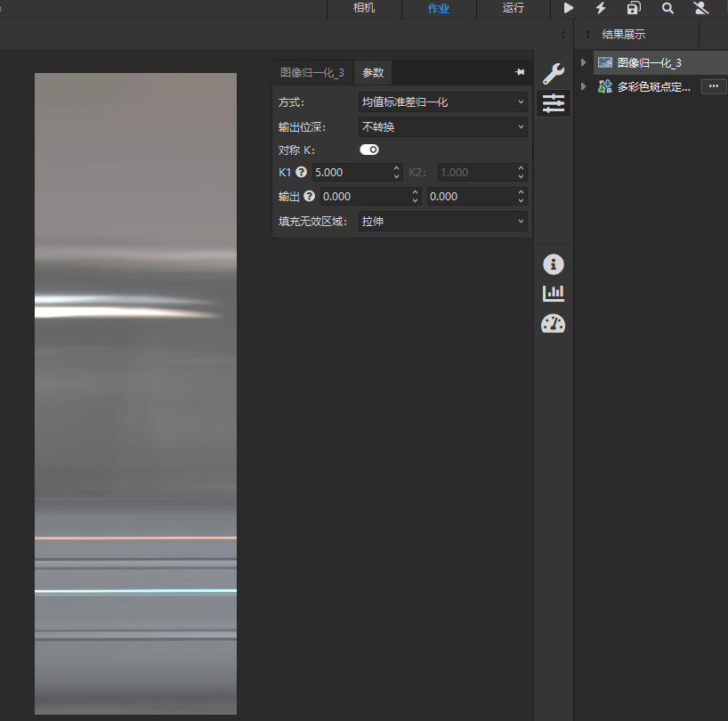Switch to the 作业 tab
The image size is (728, 721).
point(439,8)
